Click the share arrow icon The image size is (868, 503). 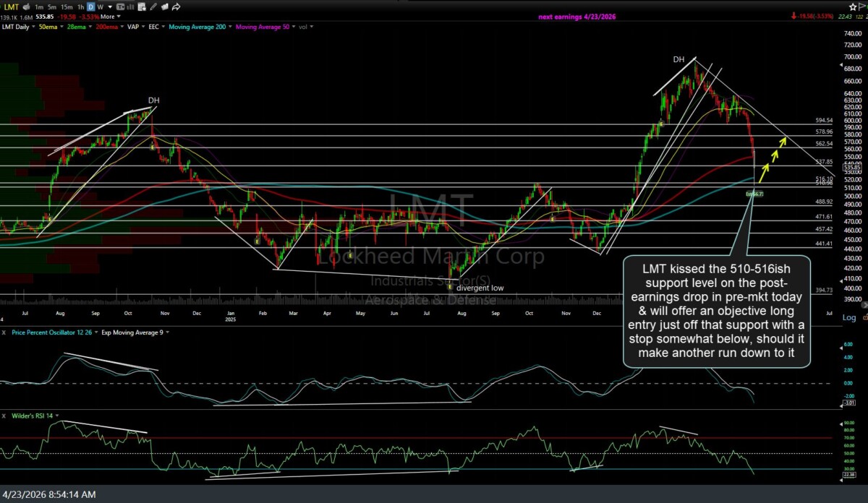click(176, 7)
